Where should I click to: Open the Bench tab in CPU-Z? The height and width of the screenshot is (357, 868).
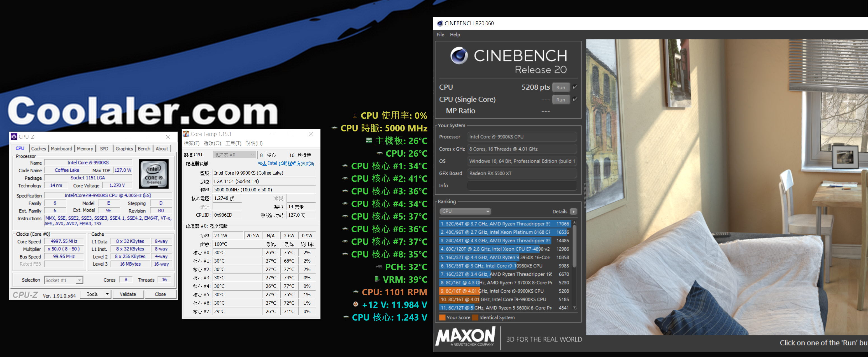[144, 148]
